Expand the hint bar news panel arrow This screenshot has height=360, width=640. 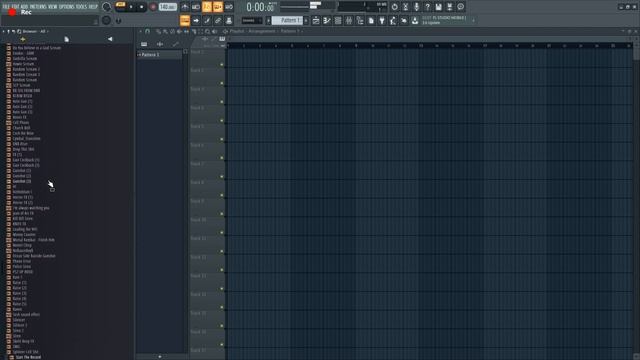(x=473, y=20)
